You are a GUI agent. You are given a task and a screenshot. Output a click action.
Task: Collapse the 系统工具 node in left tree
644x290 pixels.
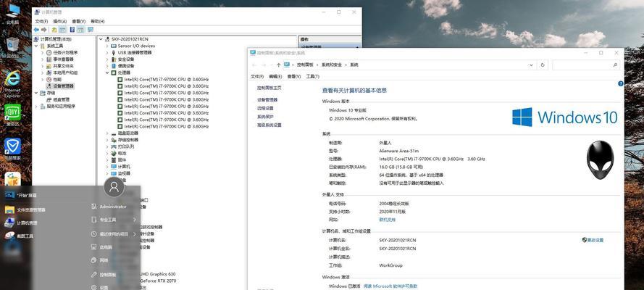(36, 46)
